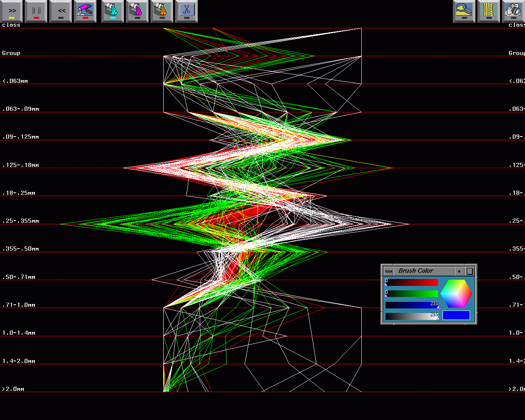
Task: Click the camera snapshot icon
Action: (x=513, y=11)
